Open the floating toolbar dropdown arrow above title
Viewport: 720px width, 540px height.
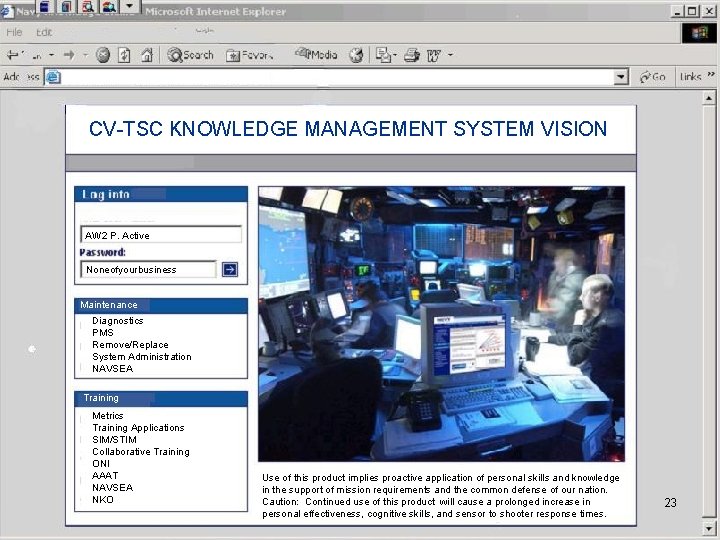tap(130, 6)
